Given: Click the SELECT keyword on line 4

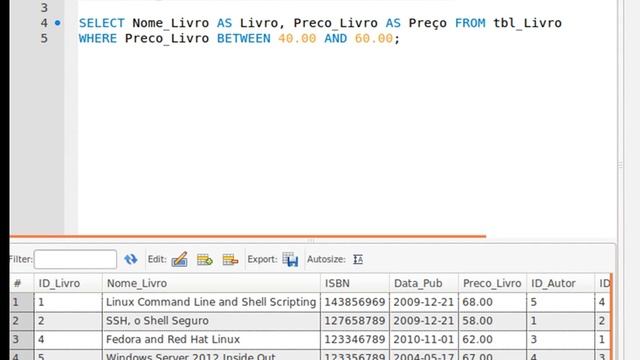Looking at the screenshot, I should [x=102, y=23].
